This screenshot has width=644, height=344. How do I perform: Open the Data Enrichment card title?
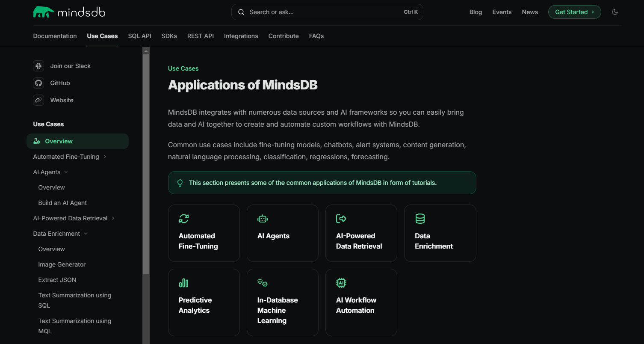pyautogui.click(x=434, y=241)
